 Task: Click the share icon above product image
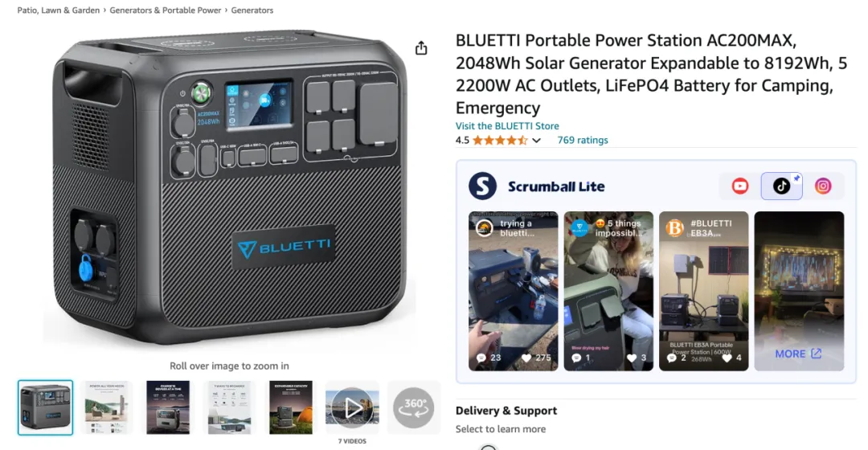pos(421,48)
